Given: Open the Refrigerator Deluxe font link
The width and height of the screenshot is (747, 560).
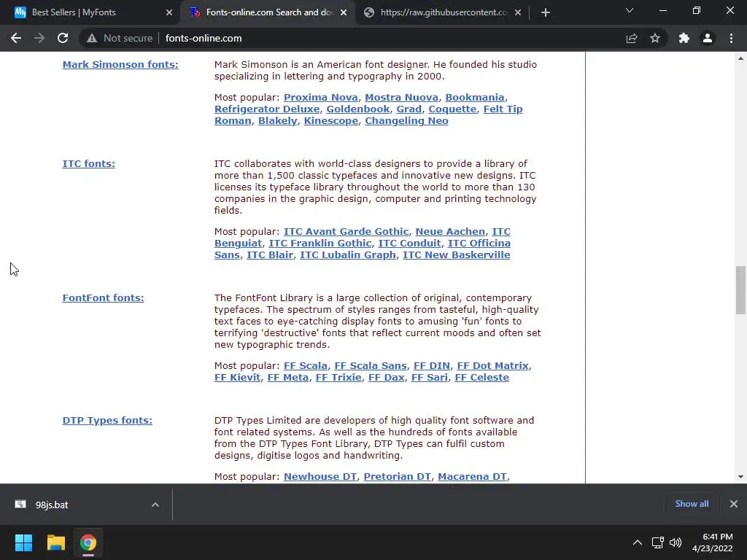Looking at the screenshot, I should tap(267, 109).
